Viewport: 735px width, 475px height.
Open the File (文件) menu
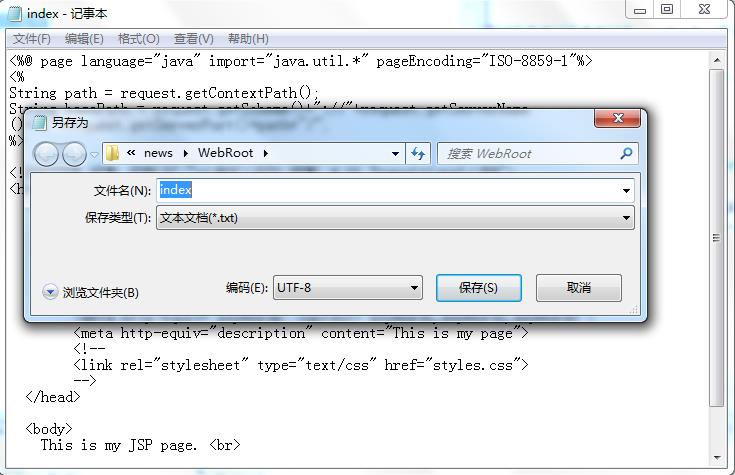click(32, 39)
